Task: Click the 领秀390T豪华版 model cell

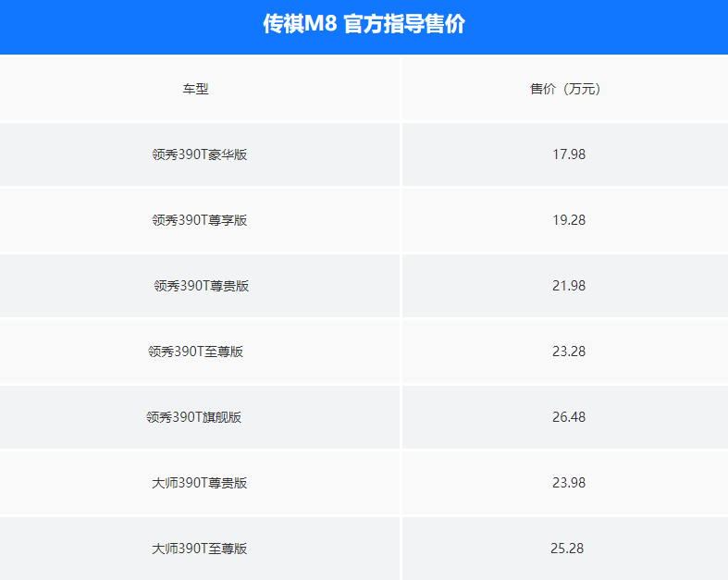Action: 200,154
